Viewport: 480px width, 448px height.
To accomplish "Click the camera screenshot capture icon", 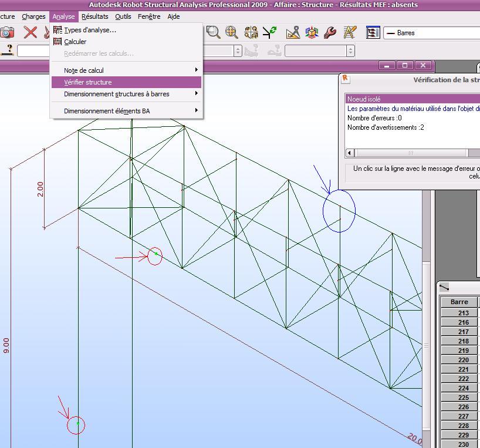I will (6, 32).
